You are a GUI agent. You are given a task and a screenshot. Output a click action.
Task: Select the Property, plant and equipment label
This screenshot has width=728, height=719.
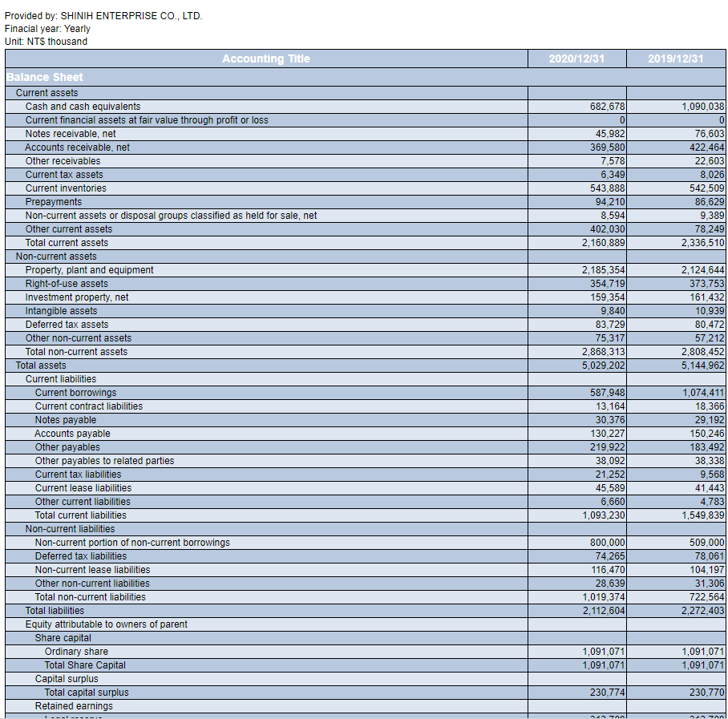click(89, 270)
